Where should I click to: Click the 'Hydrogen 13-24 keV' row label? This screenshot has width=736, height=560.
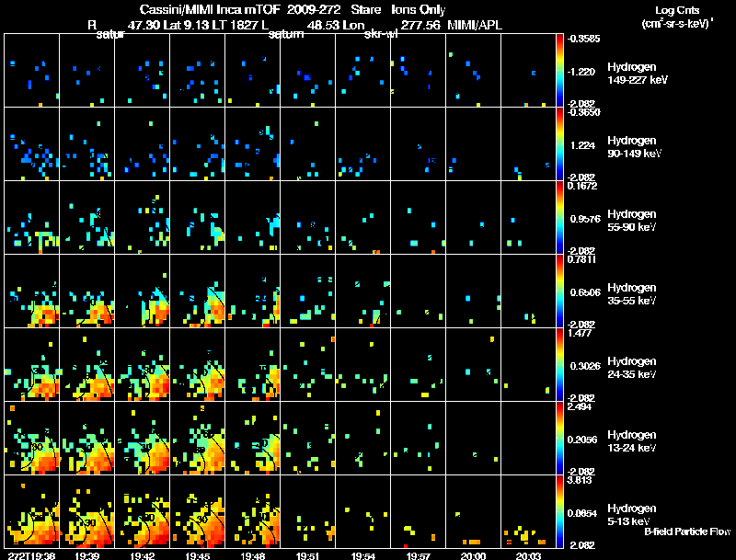point(632,441)
